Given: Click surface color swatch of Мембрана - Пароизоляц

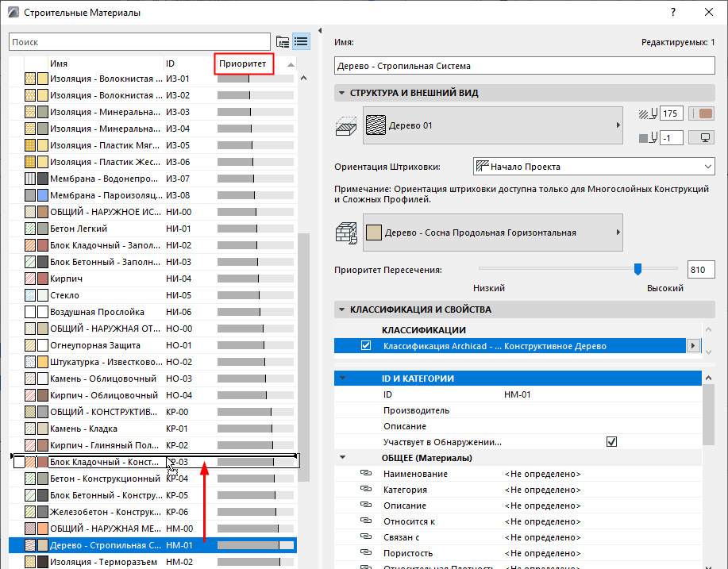Looking at the screenshot, I should (x=43, y=195).
